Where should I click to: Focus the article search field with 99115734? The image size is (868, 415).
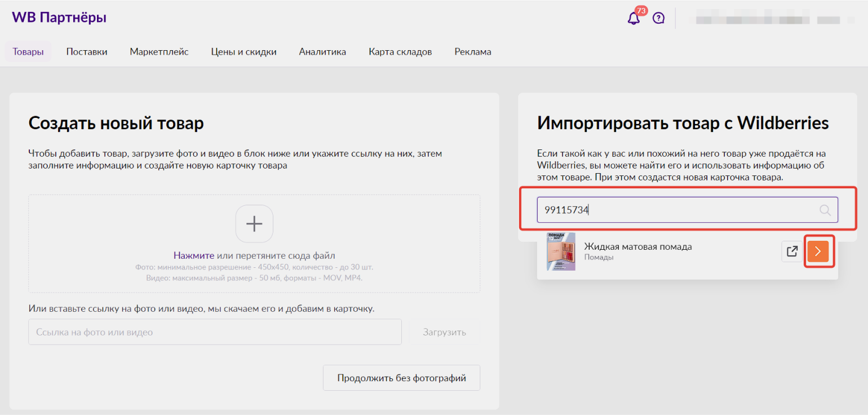[x=687, y=210]
